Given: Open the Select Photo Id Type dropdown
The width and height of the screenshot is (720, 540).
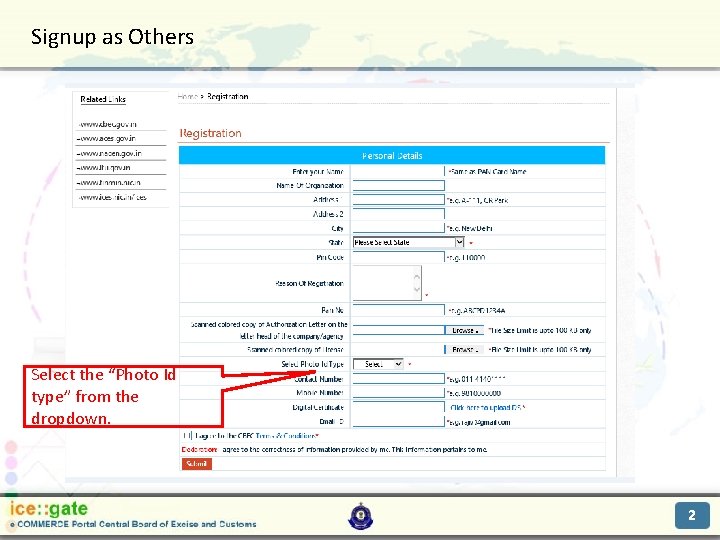Looking at the screenshot, I should 378,364.
